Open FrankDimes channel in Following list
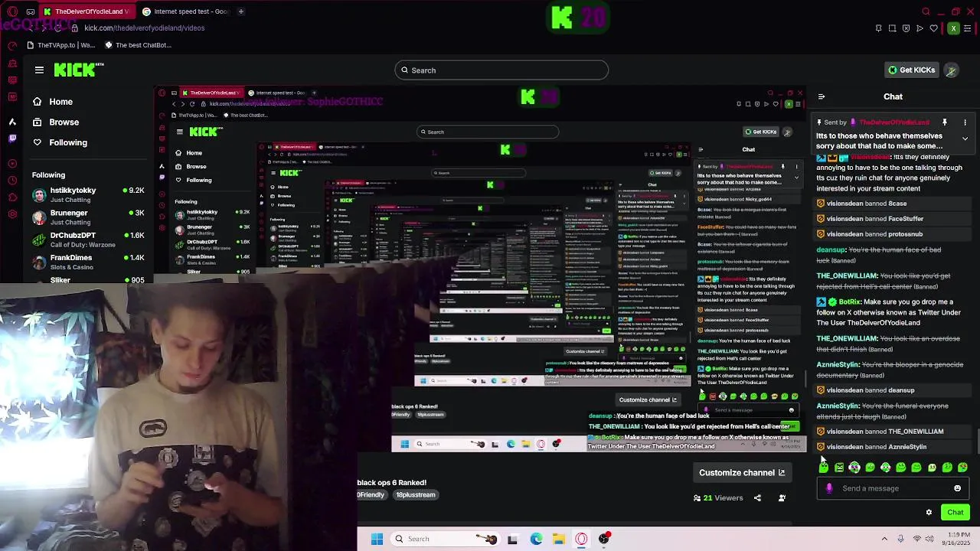The height and width of the screenshot is (551, 980). [x=88, y=262]
